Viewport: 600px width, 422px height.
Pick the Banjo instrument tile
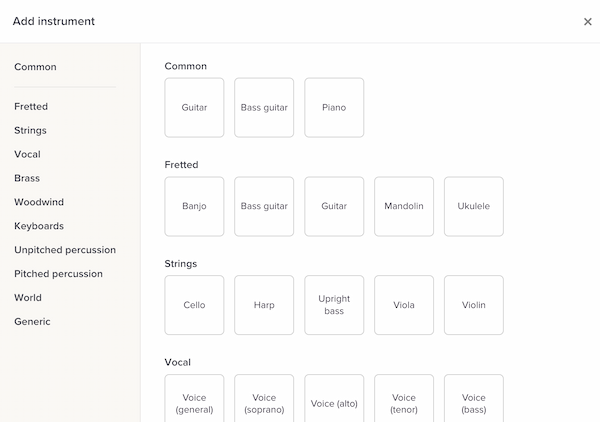click(x=194, y=207)
